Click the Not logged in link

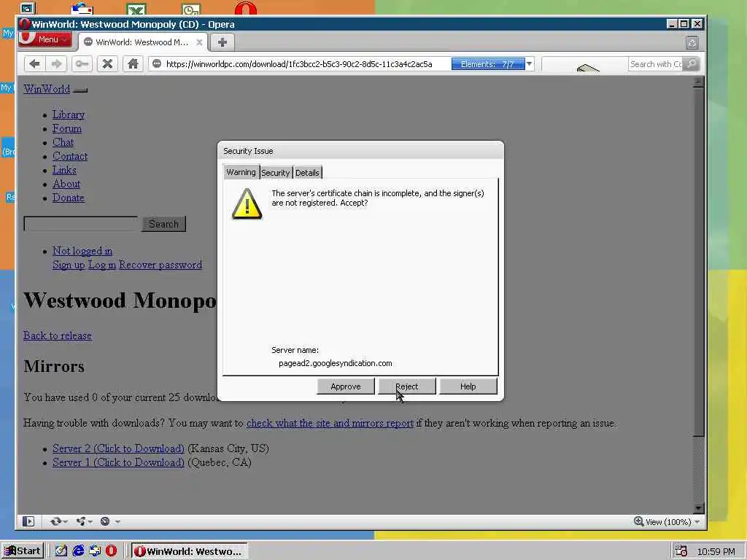tap(82, 251)
